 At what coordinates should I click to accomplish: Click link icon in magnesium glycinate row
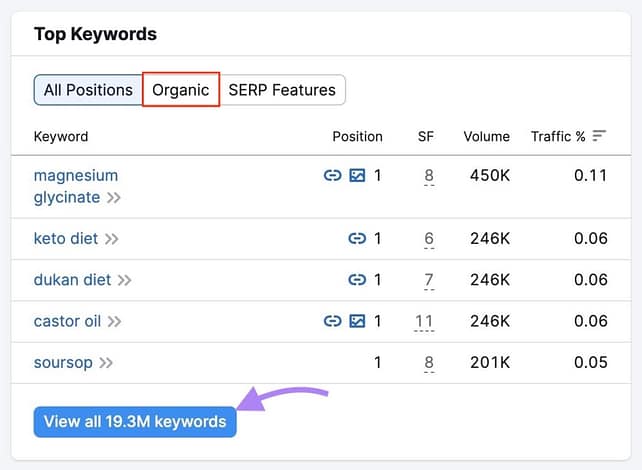(x=333, y=176)
